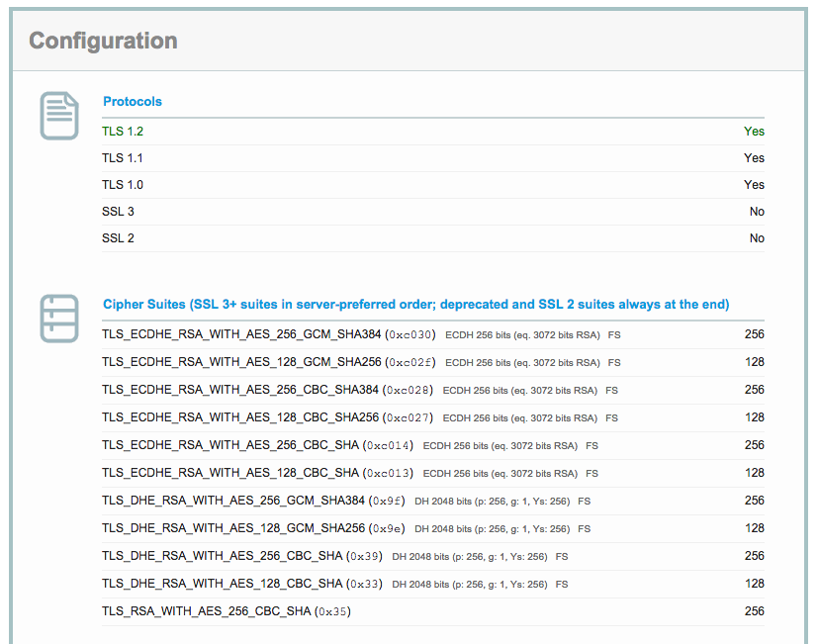The height and width of the screenshot is (644, 818).
Task: Click ECDH 256 bits detail for 0xc027
Action: pyautogui.click(x=520, y=418)
